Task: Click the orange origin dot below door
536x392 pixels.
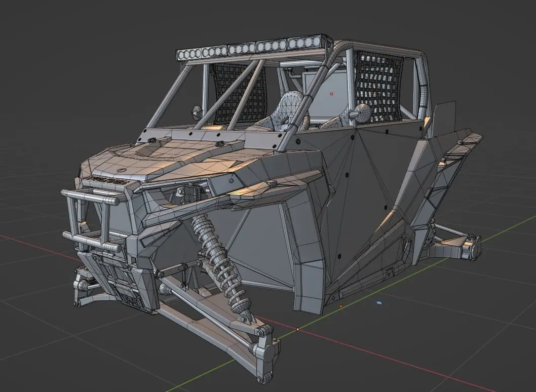Action: (x=340, y=306)
